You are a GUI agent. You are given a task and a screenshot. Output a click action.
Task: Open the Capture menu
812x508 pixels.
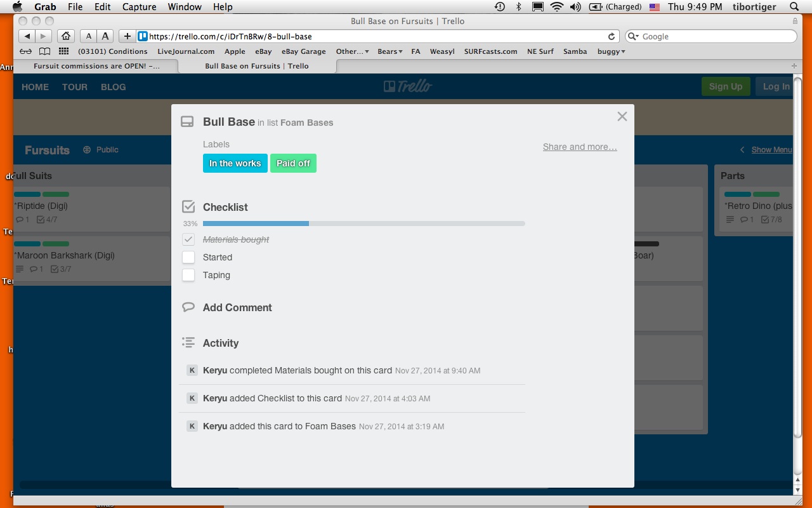(139, 7)
